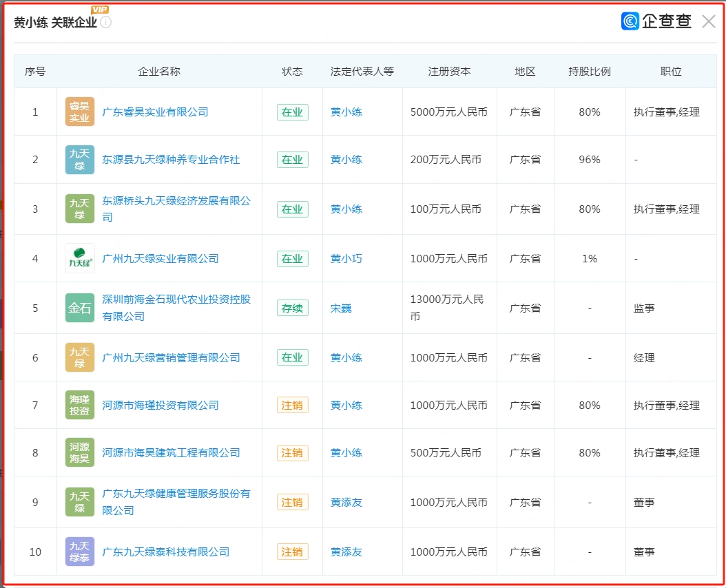Image resolution: width=726 pixels, height=588 pixels.
Task: Select the 96% shareholding cell
Action: [590, 160]
